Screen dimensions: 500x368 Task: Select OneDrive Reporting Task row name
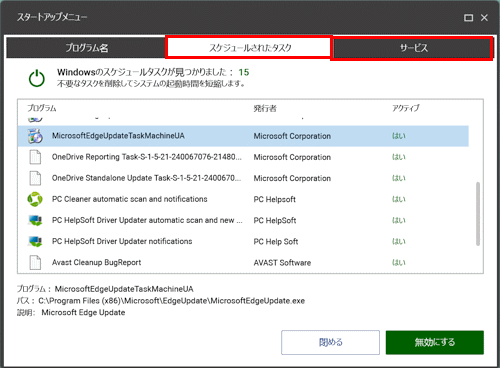pos(147,157)
